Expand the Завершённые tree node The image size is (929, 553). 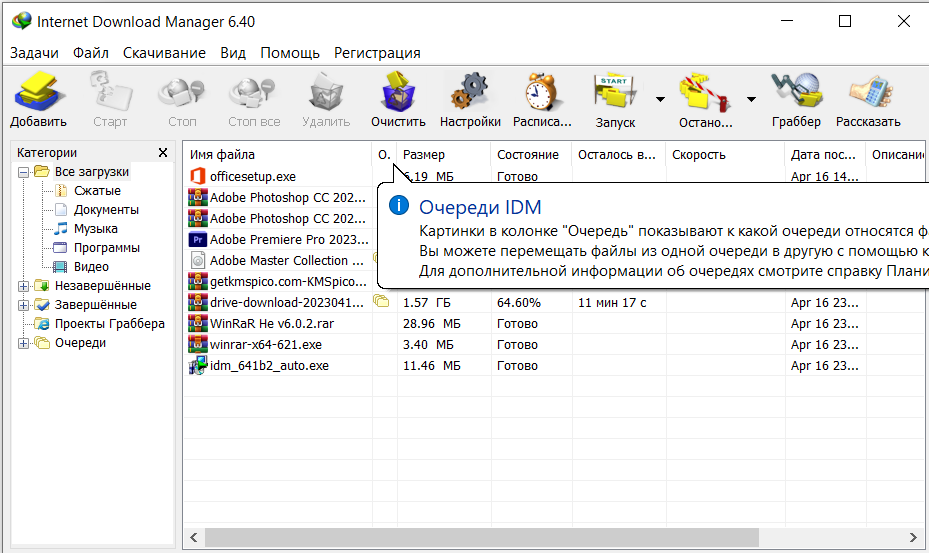pyautogui.click(x=23, y=305)
